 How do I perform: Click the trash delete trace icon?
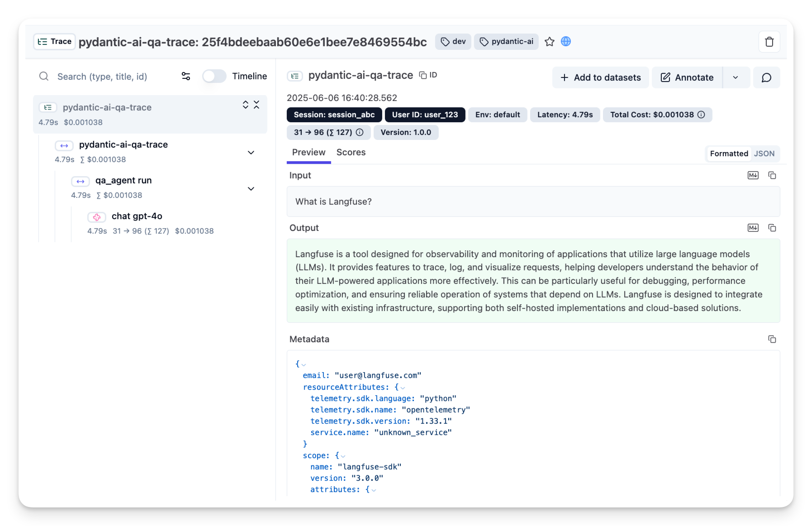tap(769, 42)
